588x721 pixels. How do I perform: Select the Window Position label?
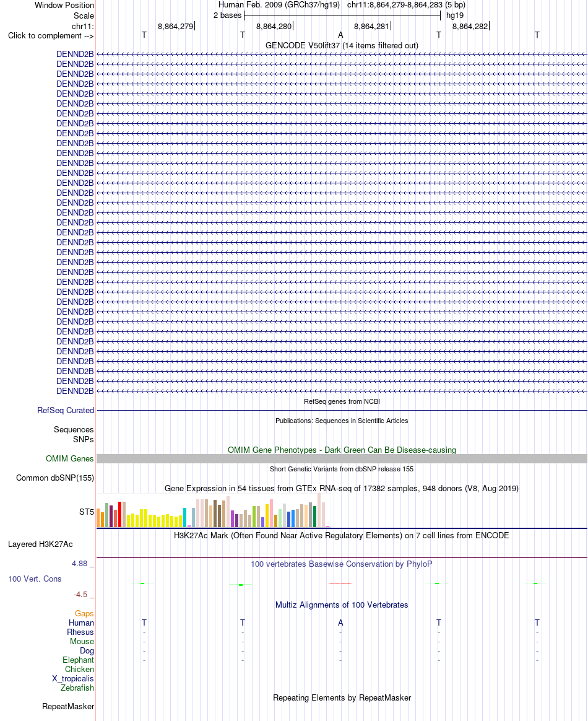(64, 6)
